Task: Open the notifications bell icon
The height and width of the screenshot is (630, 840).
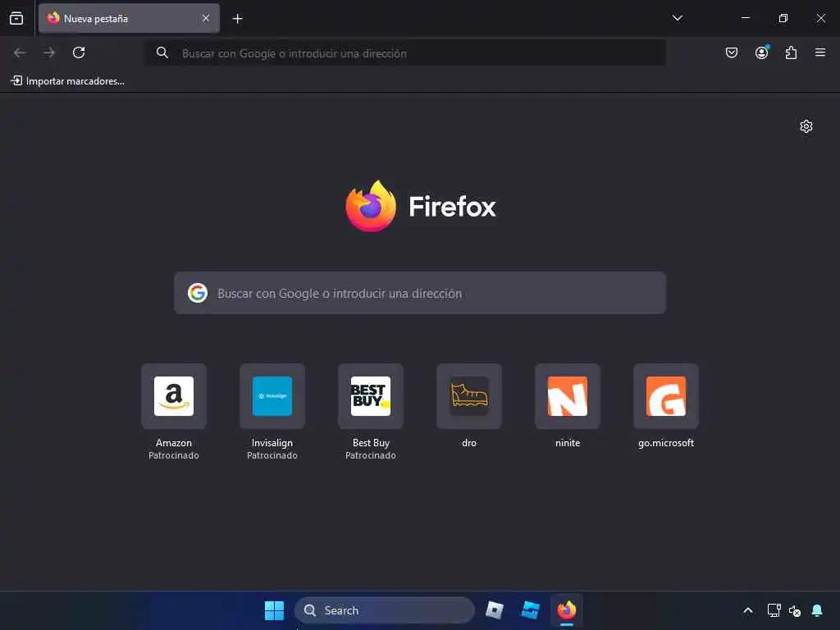Action: 817,610
